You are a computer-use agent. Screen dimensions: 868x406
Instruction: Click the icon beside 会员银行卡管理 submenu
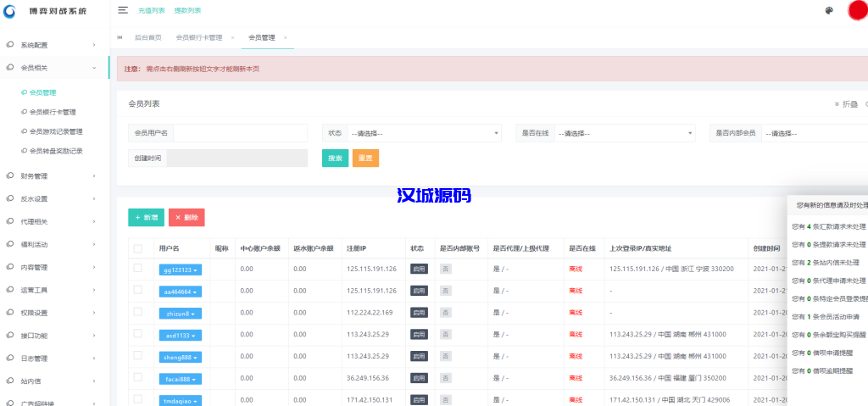point(24,112)
